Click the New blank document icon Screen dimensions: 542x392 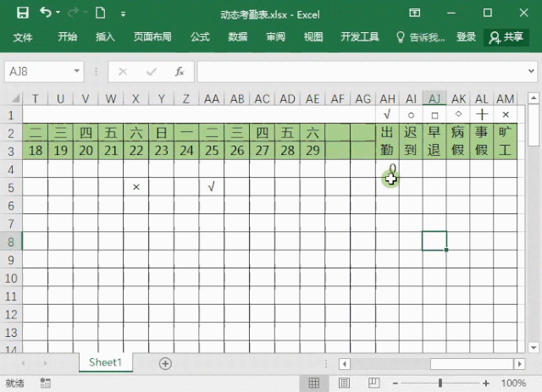(100, 14)
